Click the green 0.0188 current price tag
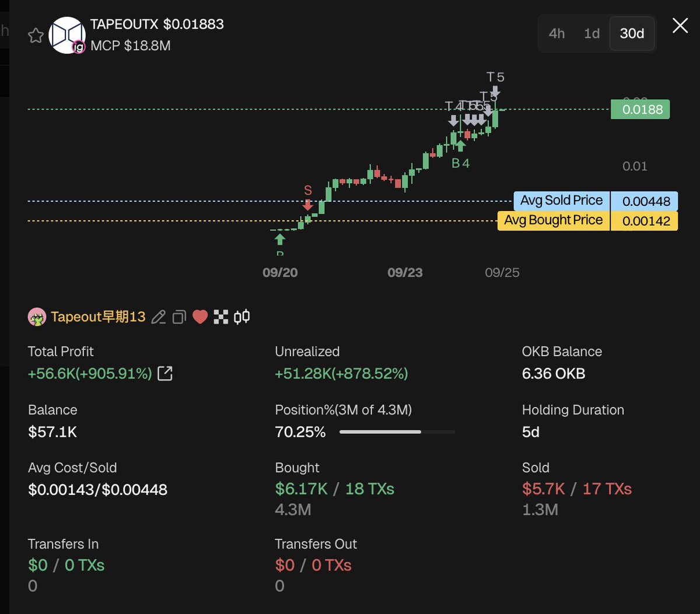Viewport: 700px width, 614px height. (640, 109)
